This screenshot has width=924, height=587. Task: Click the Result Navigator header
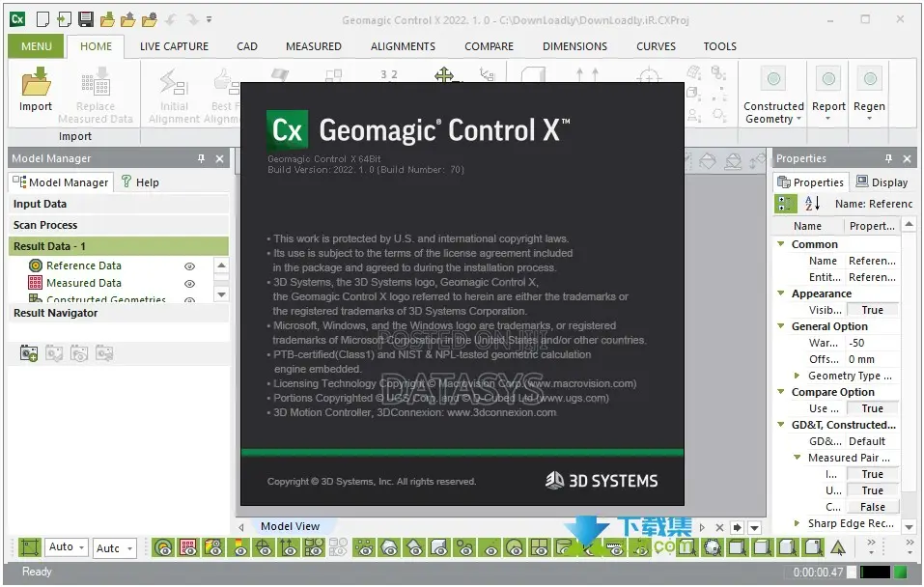(119, 313)
